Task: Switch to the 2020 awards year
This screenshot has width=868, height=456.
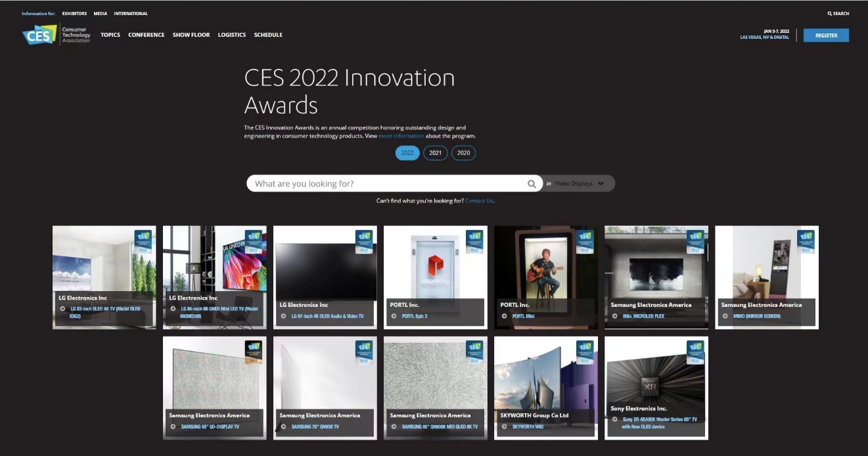Action: (x=463, y=153)
